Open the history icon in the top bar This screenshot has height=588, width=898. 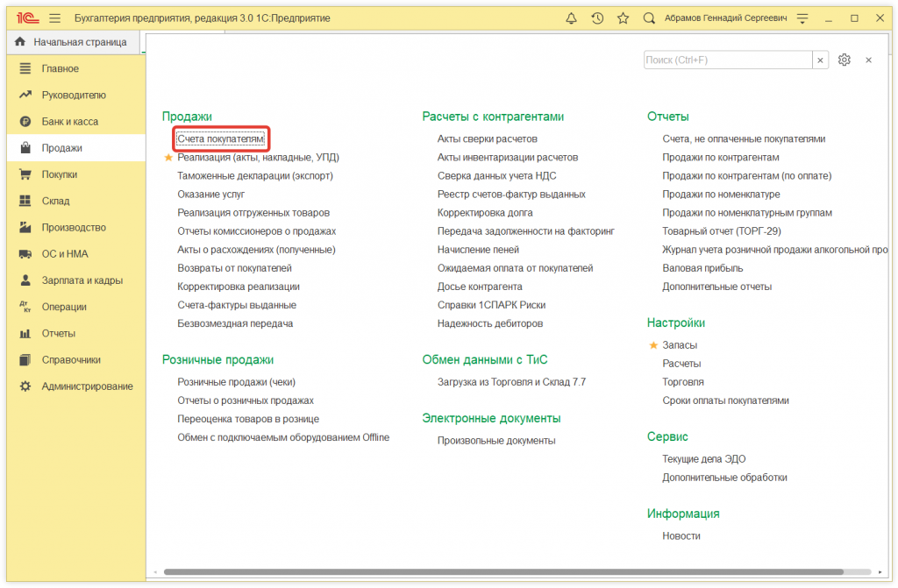point(598,17)
